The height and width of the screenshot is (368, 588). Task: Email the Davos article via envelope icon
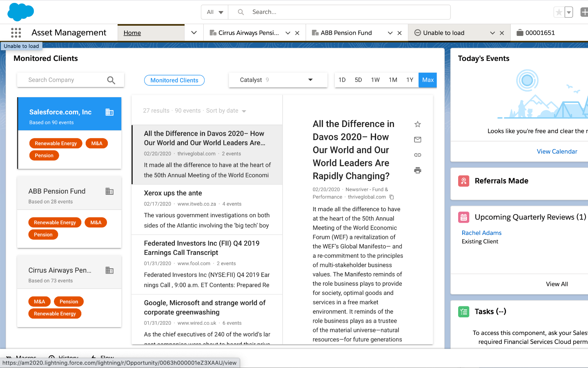coord(417,140)
